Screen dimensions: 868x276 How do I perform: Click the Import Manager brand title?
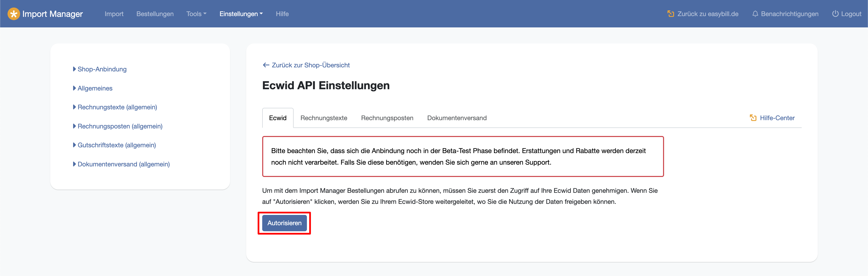(x=52, y=14)
